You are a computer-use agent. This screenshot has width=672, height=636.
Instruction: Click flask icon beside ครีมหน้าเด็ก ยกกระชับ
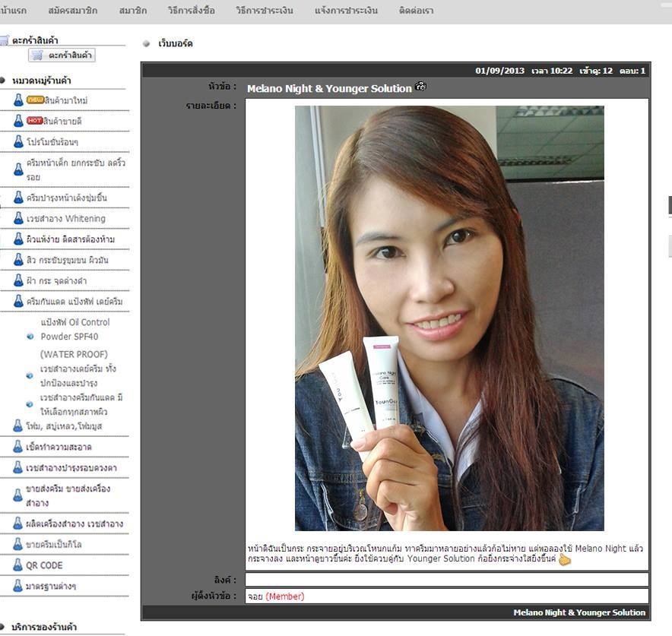pos(18,169)
